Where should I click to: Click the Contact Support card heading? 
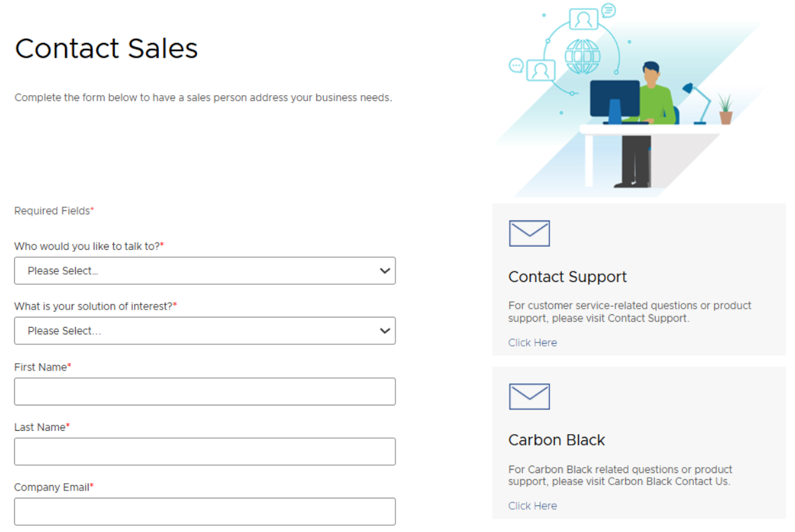pyautogui.click(x=567, y=277)
